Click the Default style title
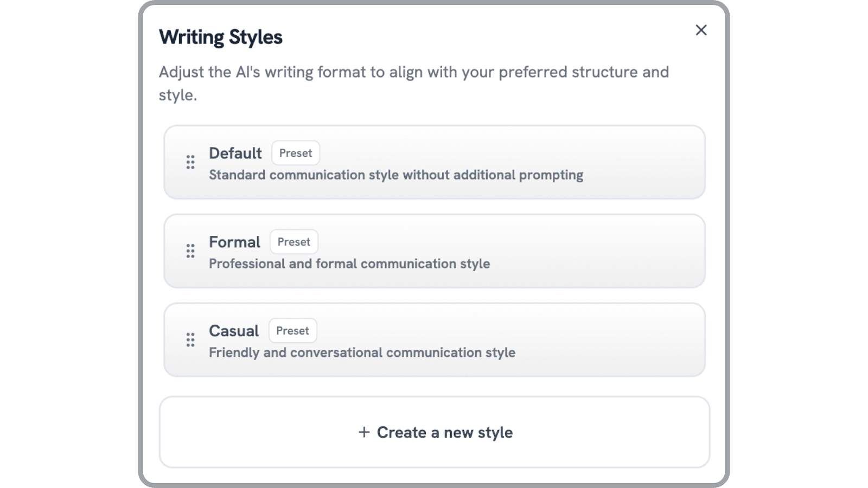The height and width of the screenshot is (488, 868). 235,153
